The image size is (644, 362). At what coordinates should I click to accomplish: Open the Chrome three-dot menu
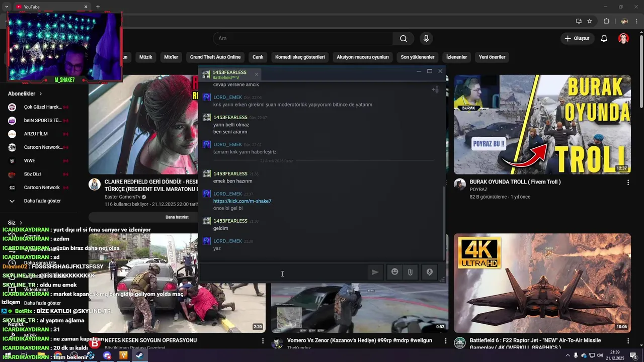coord(636,21)
